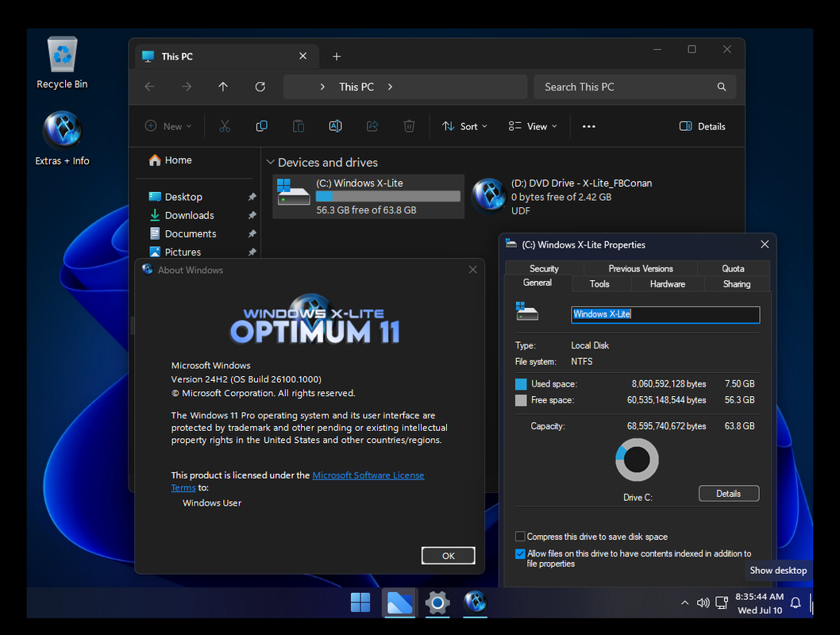Go up one folder level
This screenshot has height=635, width=840.
pos(223,87)
